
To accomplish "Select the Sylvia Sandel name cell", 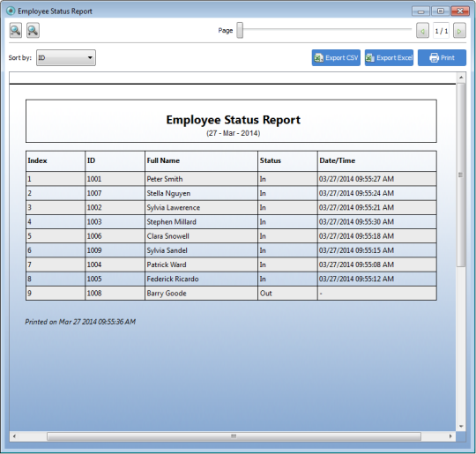I will [x=201, y=250].
